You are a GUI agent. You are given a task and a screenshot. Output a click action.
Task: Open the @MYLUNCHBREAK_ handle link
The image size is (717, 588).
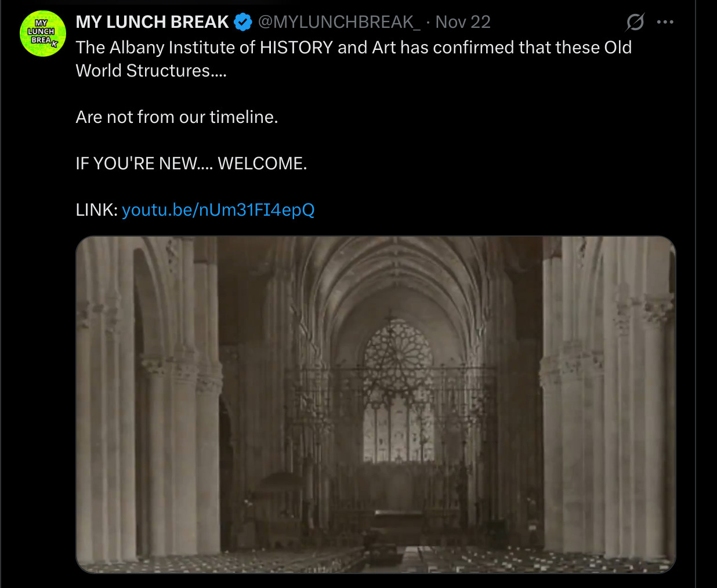click(339, 22)
